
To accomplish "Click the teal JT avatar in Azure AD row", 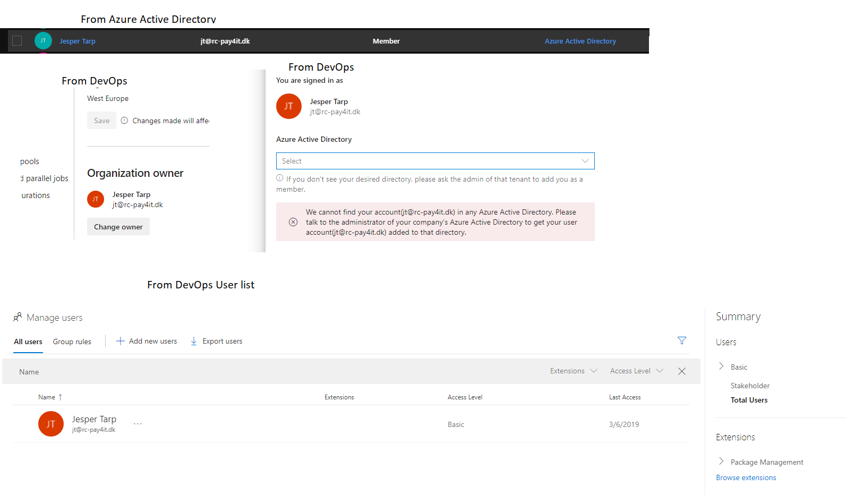I will click(43, 41).
